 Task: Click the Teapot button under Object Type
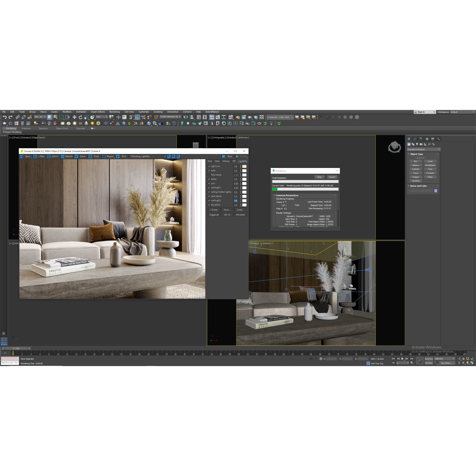pos(416,177)
